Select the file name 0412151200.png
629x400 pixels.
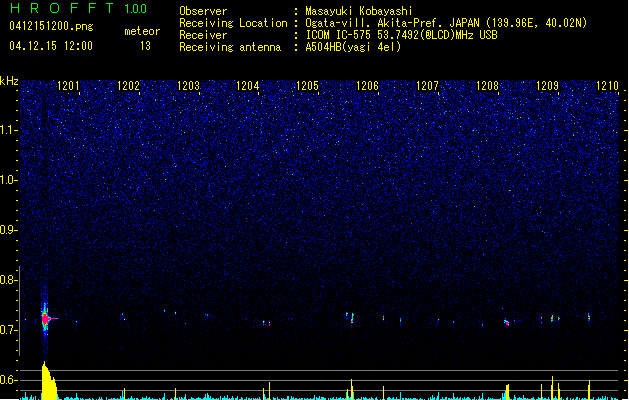51,26
